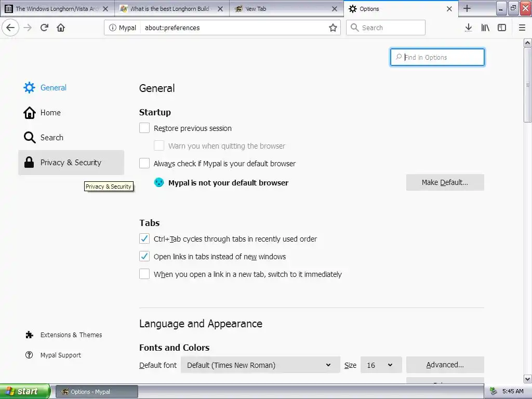Click the General gear icon in the sidebar
The image size is (532, 399).
point(29,87)
